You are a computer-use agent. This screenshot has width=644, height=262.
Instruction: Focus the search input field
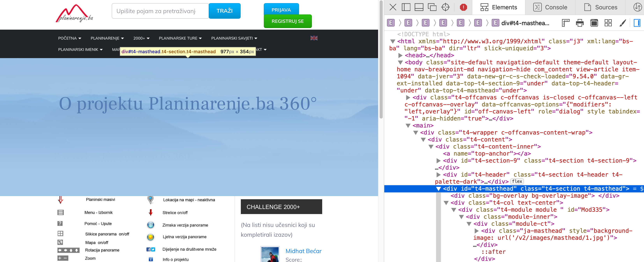[x=160, y=11]
